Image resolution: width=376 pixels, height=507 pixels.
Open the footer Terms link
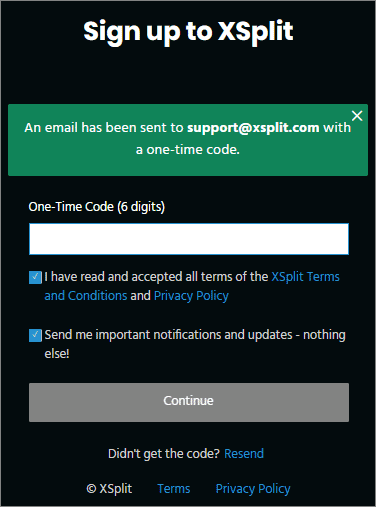pos(174,489)
